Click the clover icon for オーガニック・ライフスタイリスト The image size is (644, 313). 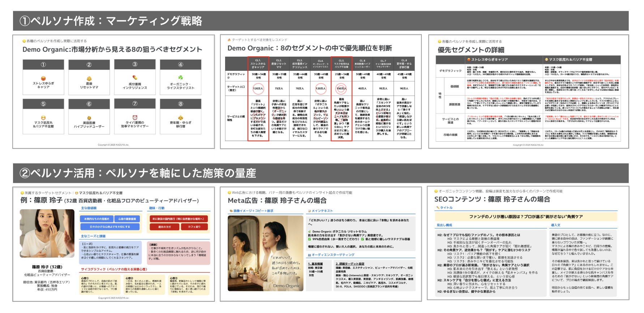pos(180,78)
